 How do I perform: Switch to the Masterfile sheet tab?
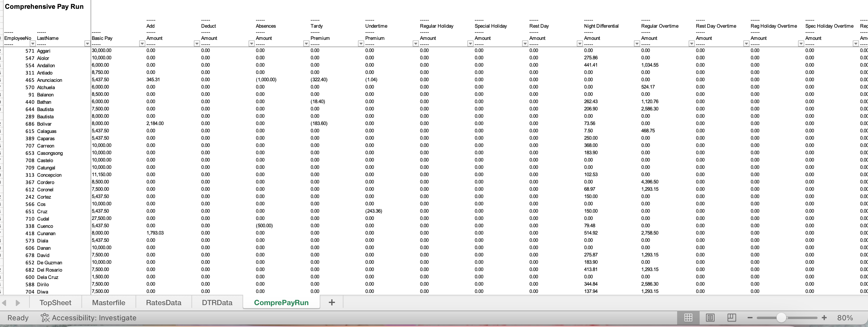point(108,302)
